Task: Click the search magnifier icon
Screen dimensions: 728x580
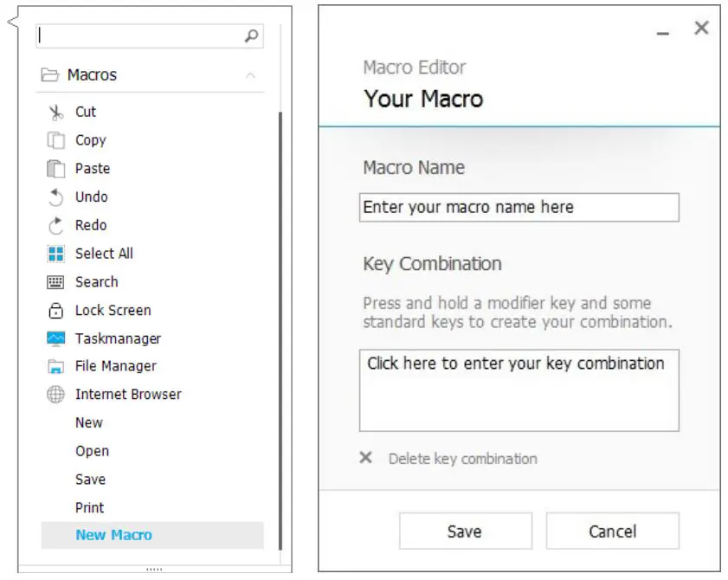Action: pyautogui.click(x=251, y=35)
